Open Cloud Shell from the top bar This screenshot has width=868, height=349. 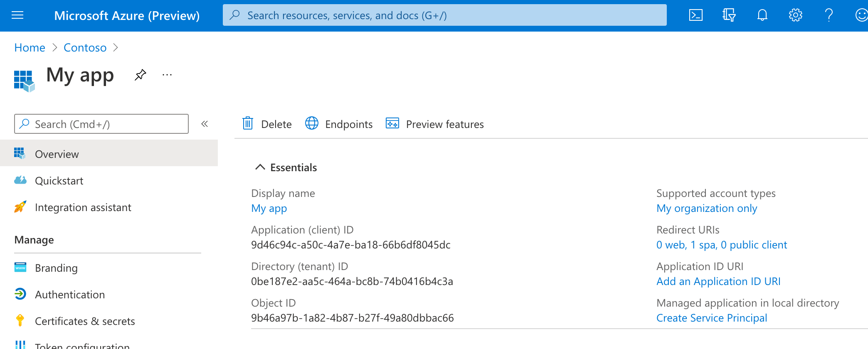point(696,15)
